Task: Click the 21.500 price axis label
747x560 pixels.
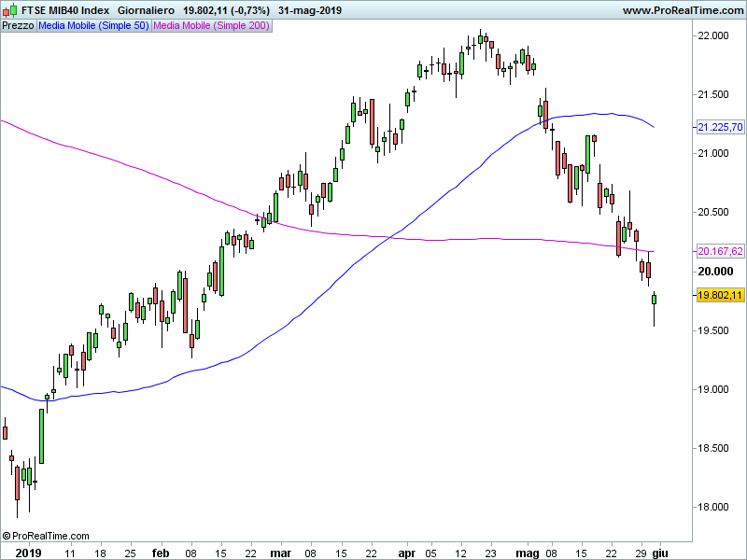Action: pos(713,95)
